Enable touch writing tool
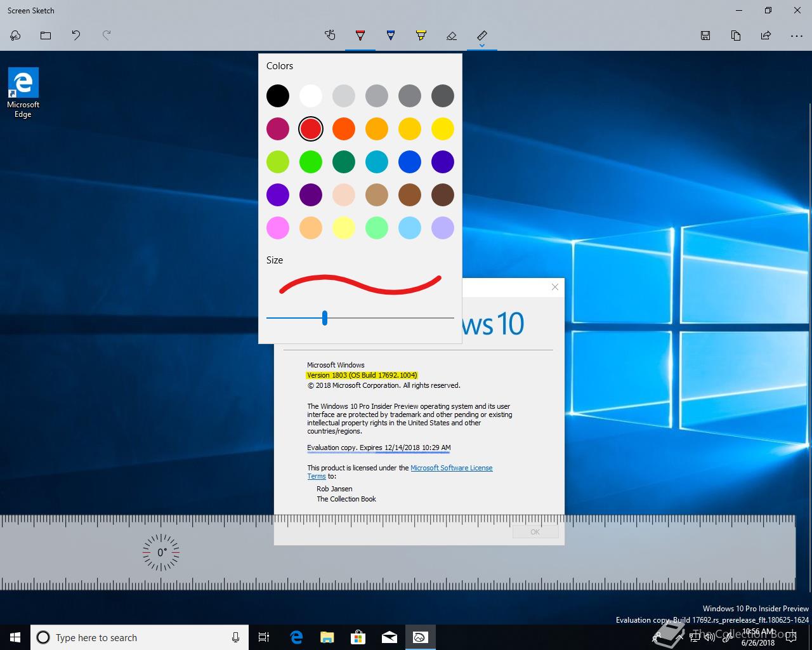This screenshot has width=812, height=650. (330, 36)
